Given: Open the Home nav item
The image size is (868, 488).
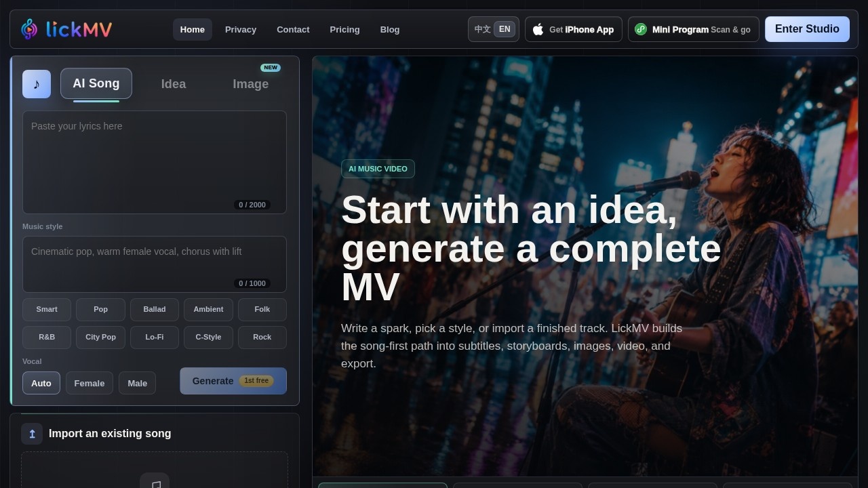Looking at the screenshot, I should (193, 29).
